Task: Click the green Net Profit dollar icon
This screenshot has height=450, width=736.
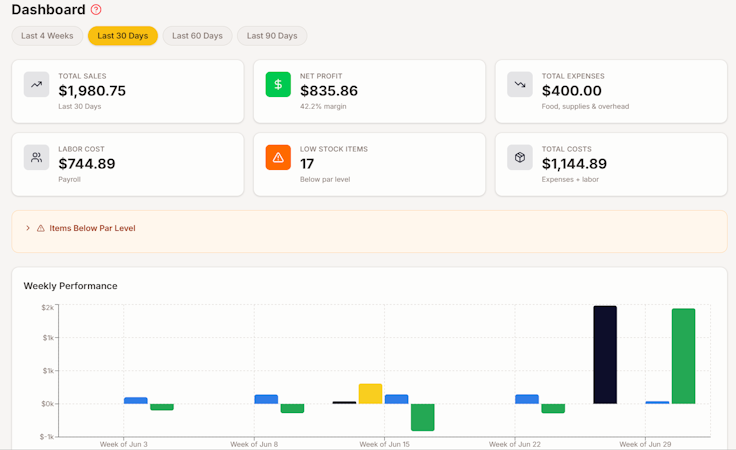Action: [x=278, y=84]
